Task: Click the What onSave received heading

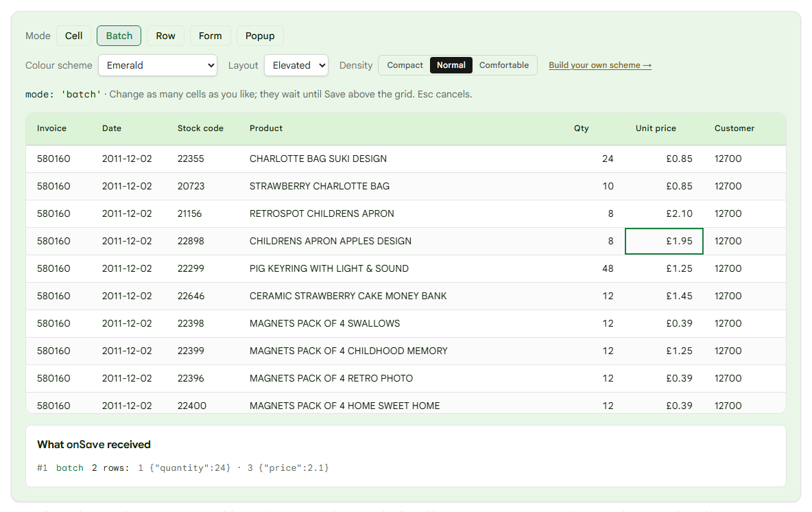Action: tap(94, 445)
